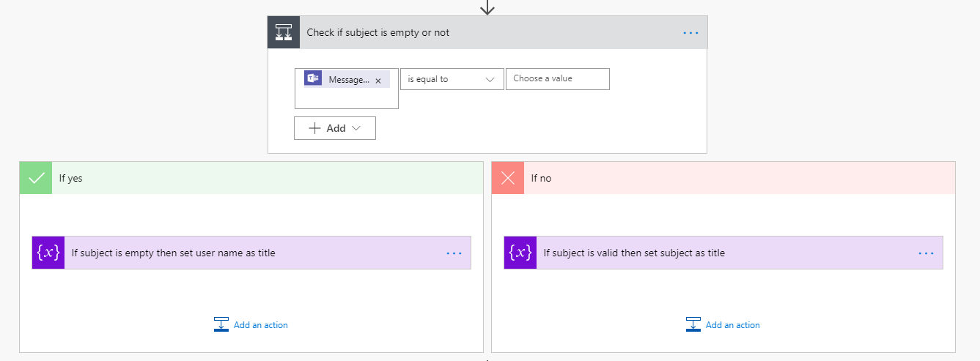Open the ellipsis menu on the condition card
Screen dimensions: 980x361
point(690,33)
